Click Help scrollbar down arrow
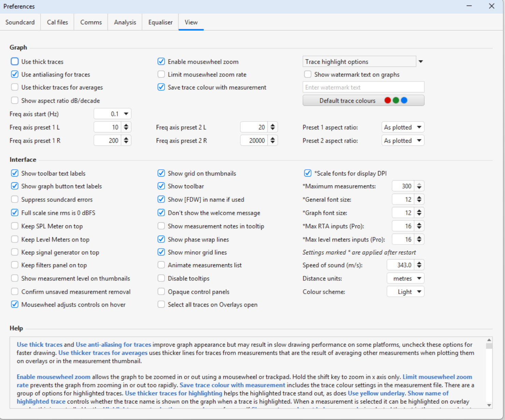Viewport: 505px width, 420px height. click(489, 405)
